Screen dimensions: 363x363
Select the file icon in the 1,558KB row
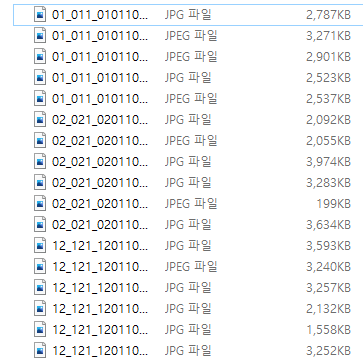coord(40,330)
